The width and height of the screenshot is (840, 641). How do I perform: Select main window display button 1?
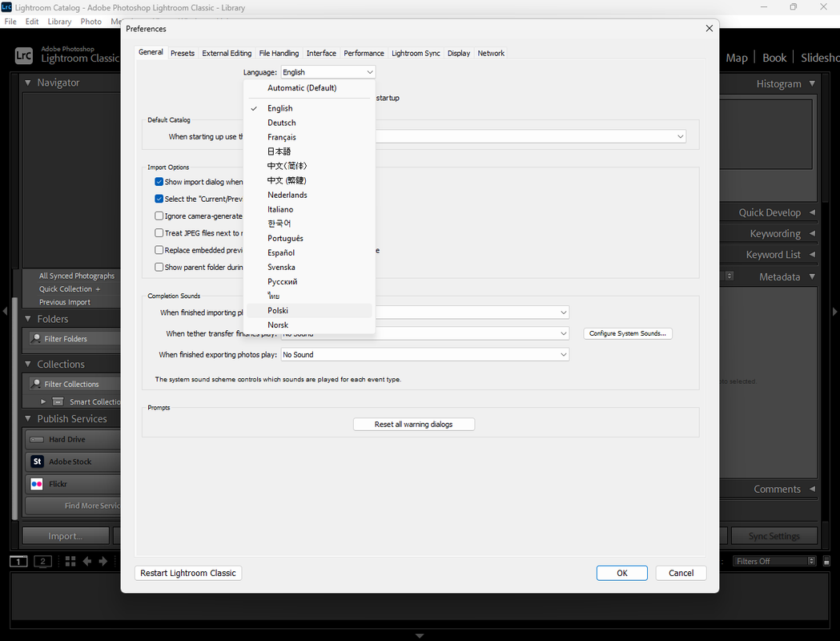click(18, 561)
